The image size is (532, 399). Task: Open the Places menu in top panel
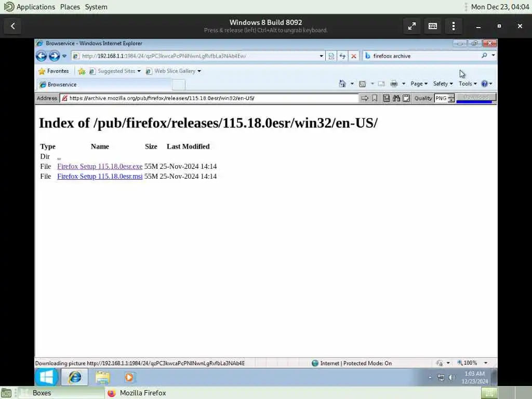70,7
